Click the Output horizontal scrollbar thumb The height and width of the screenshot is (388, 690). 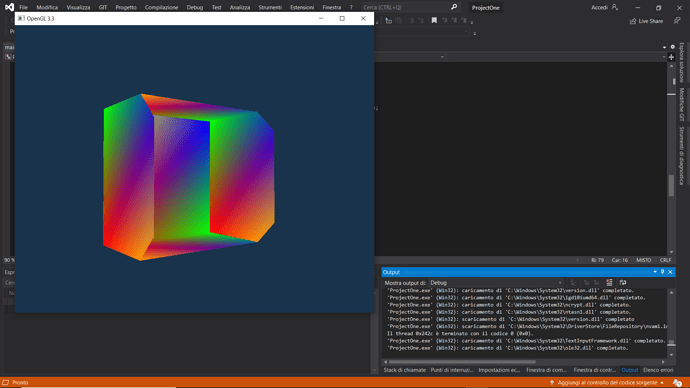pos(462,362)
